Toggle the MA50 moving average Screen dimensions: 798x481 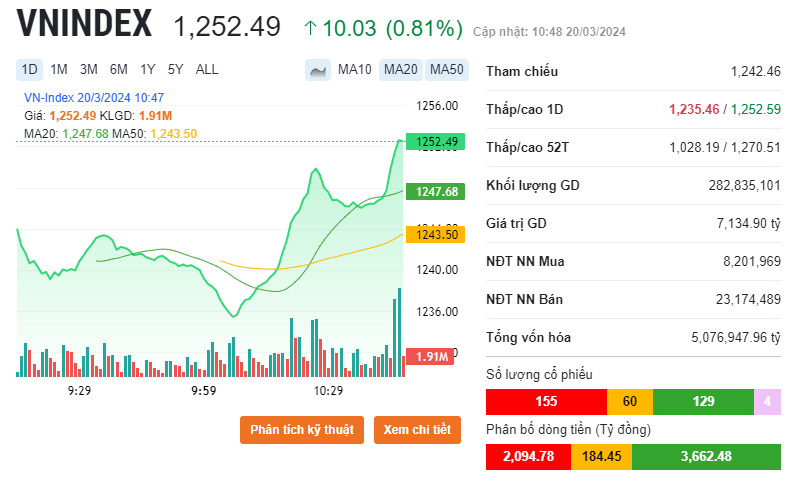point(447,70)
